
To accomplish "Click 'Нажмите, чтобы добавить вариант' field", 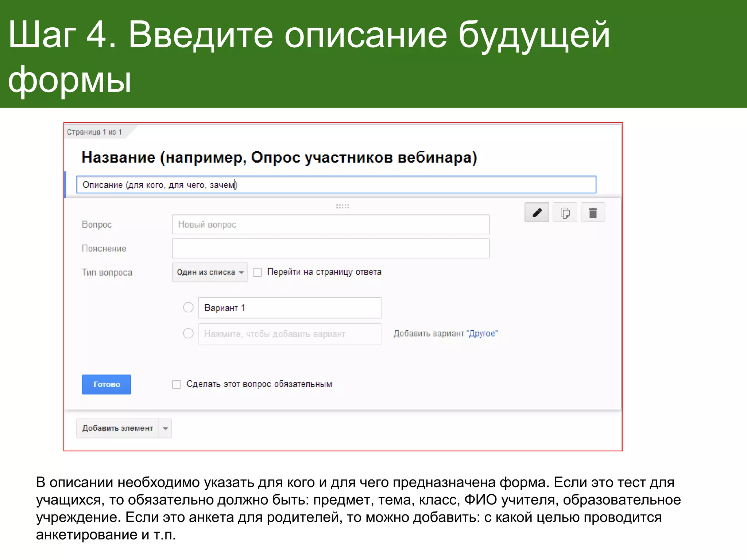I will click(290, 334).
